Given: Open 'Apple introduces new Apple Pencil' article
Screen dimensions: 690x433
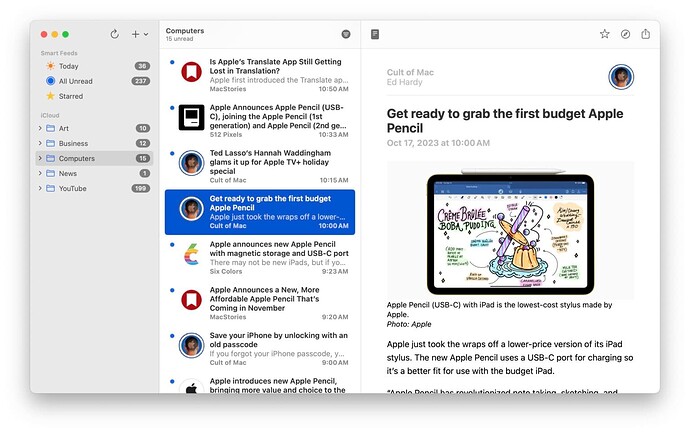Looking at the screenshot, I should click(260, 384).
